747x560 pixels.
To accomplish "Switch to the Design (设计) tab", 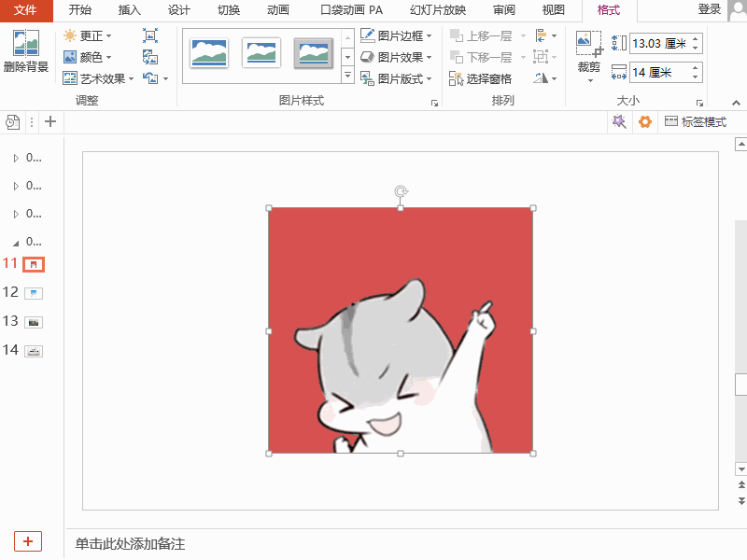I will (x=179, y=10).
